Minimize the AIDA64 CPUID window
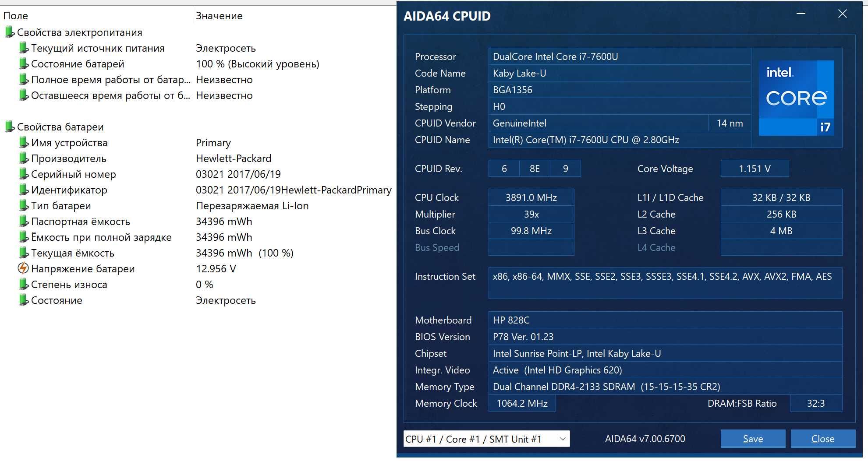Screen dimensions: 868x461 801,14
